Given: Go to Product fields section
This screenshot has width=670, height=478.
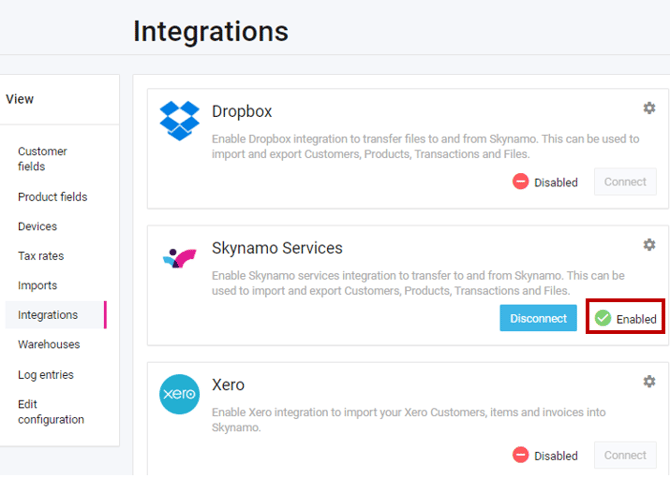Looking at the screenshot, I should tap(52, 197).
